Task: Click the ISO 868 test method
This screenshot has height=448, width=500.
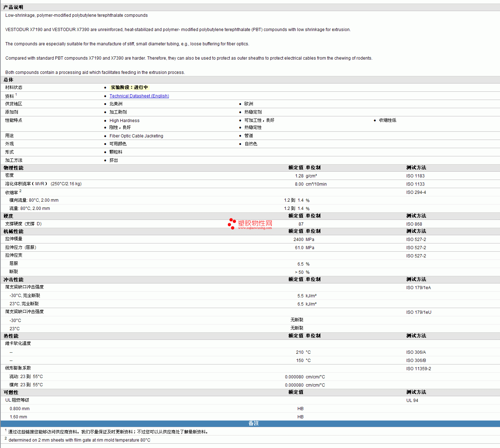Action: point(414,224)
